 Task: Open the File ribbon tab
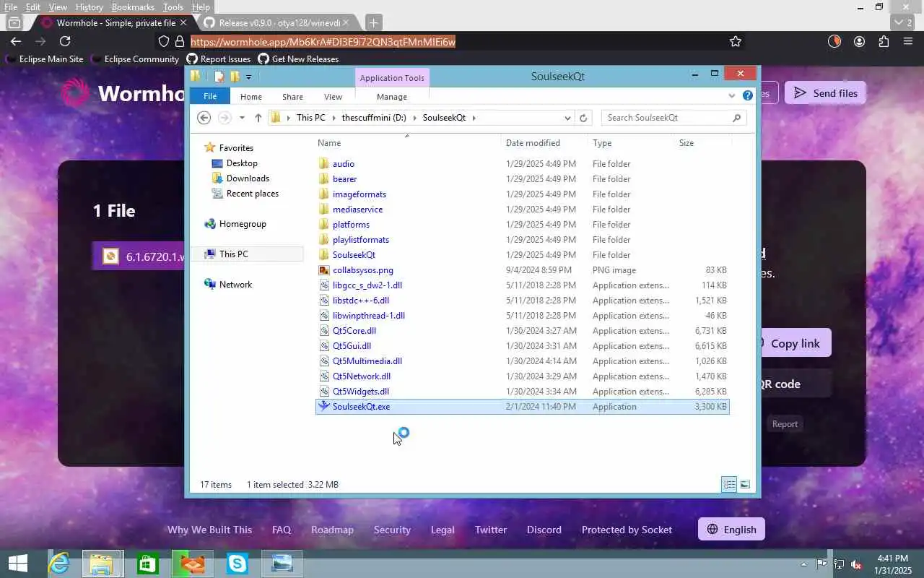coord(210,96)
